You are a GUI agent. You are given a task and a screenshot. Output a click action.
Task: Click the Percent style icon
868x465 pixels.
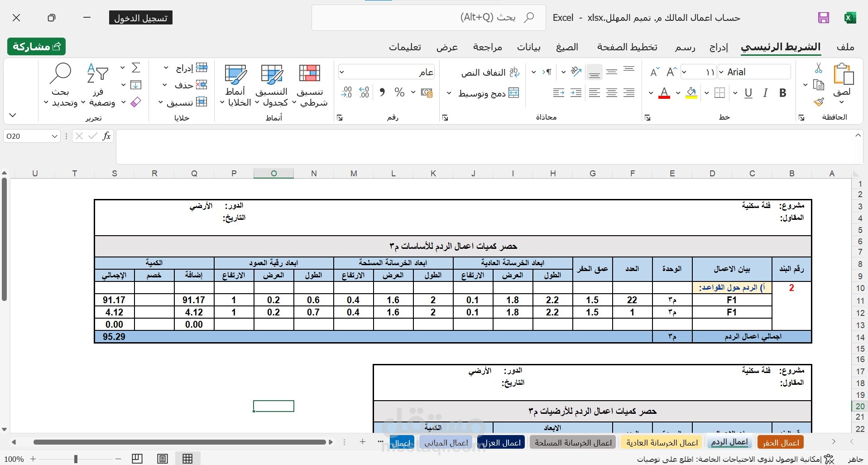[x=399, y=93]
